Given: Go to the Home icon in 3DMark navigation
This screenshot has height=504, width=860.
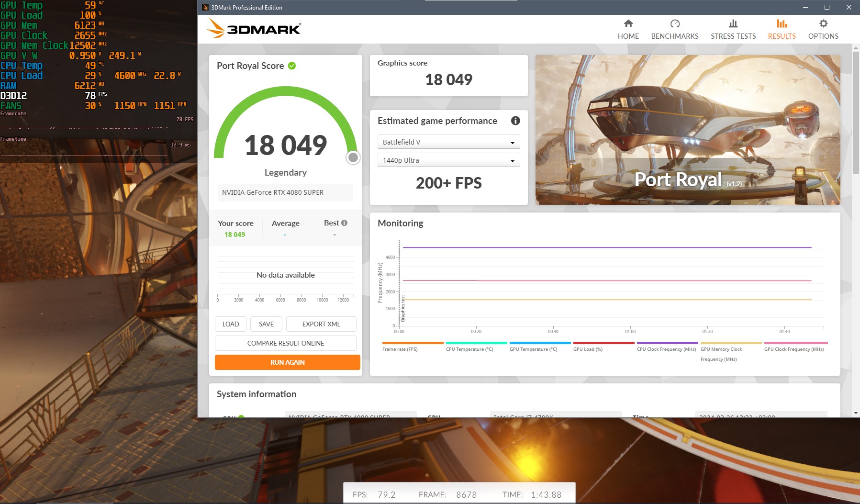Looking at the screenshot, I should (628, 23).
